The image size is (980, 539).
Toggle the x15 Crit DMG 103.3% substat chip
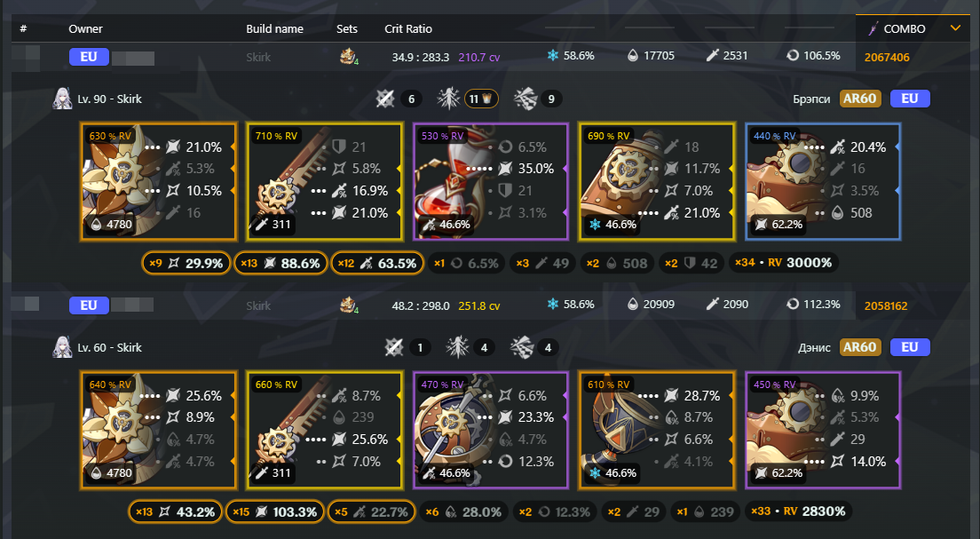[x=275, y=512]
